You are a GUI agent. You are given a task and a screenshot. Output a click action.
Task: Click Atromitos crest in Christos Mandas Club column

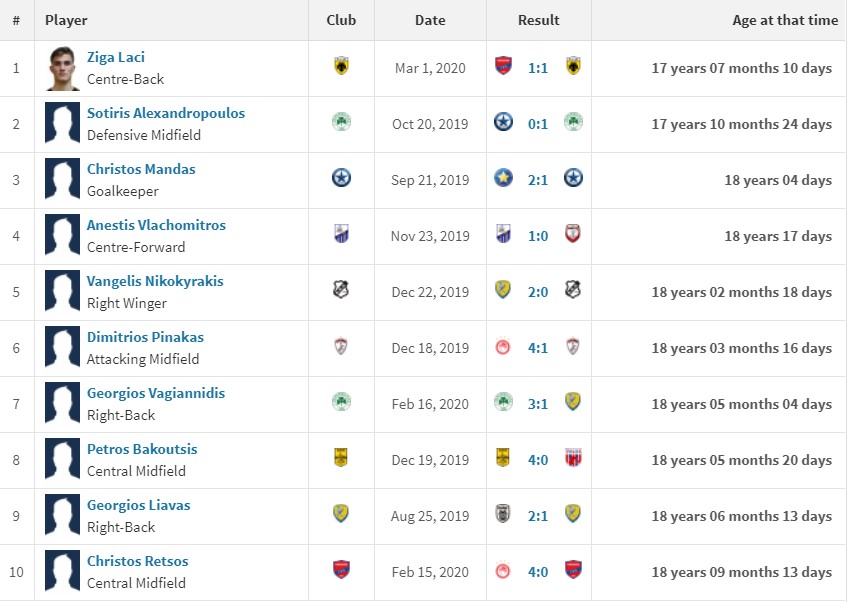click(341, 178)
